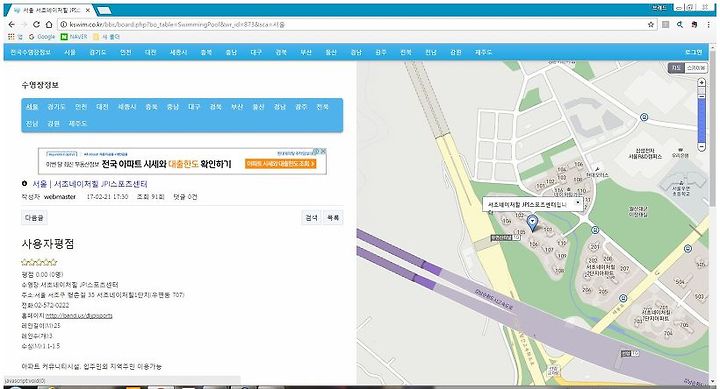Viewport: 720px width, 389px height.
Task: Switch map to 지도 view
Action: (x=676, y=68)
